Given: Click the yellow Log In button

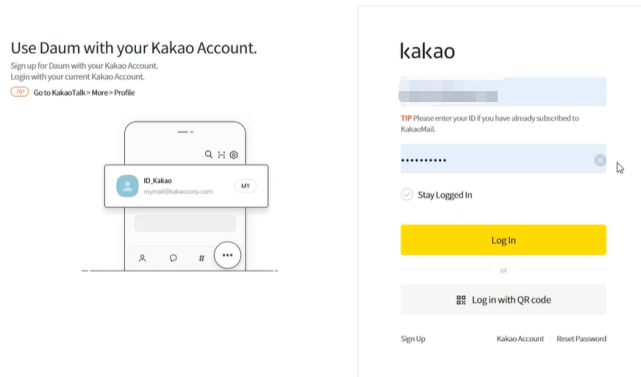Looking at the screenshot, I should click(x=503, y=240).
